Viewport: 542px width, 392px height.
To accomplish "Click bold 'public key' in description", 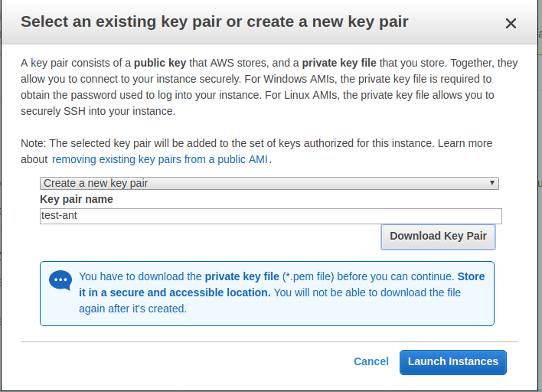I will [x=160, y=63].
